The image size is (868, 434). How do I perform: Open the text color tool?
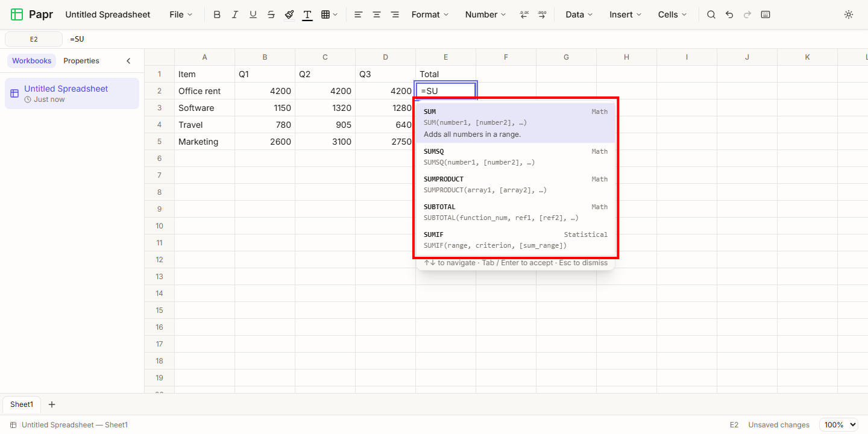click(x=307, y=14)
